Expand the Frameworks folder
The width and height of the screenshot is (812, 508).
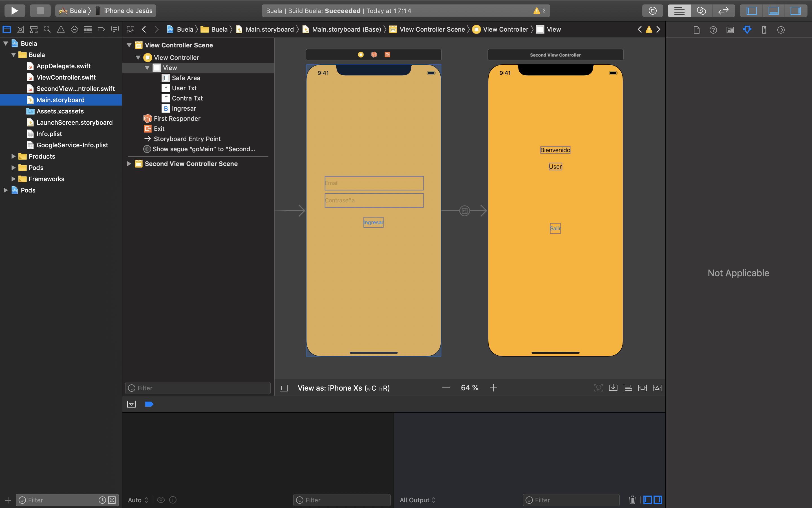14,179
